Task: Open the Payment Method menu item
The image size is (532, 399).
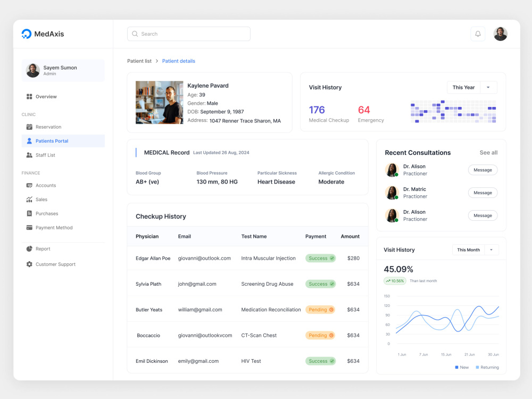Action: click(63, 228)
